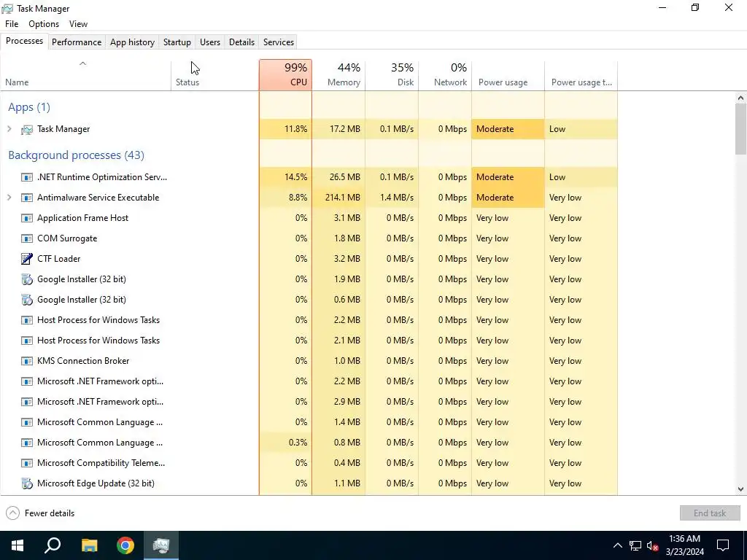Sort by Power usage trend column
The width and height of the screenshot is (747, 560).
581,75
